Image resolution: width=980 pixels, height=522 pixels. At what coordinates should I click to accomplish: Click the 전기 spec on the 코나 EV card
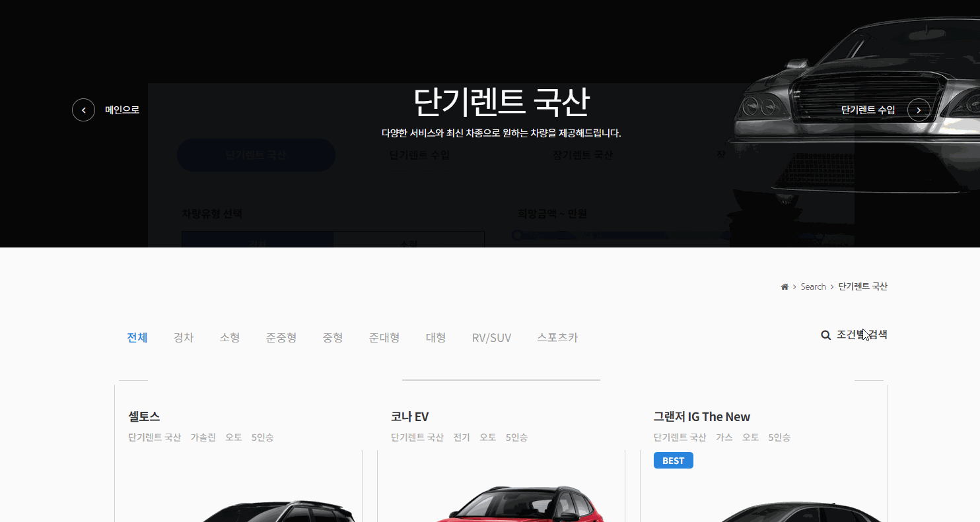[x=462, y=438]
